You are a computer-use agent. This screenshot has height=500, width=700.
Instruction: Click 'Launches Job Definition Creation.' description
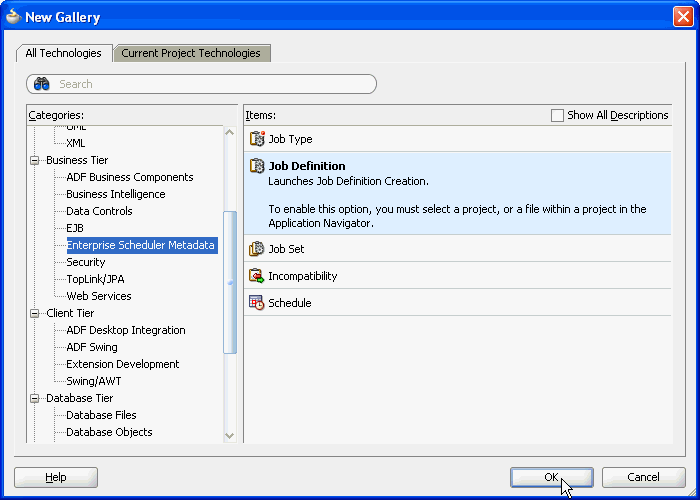(x=348, y=181)
